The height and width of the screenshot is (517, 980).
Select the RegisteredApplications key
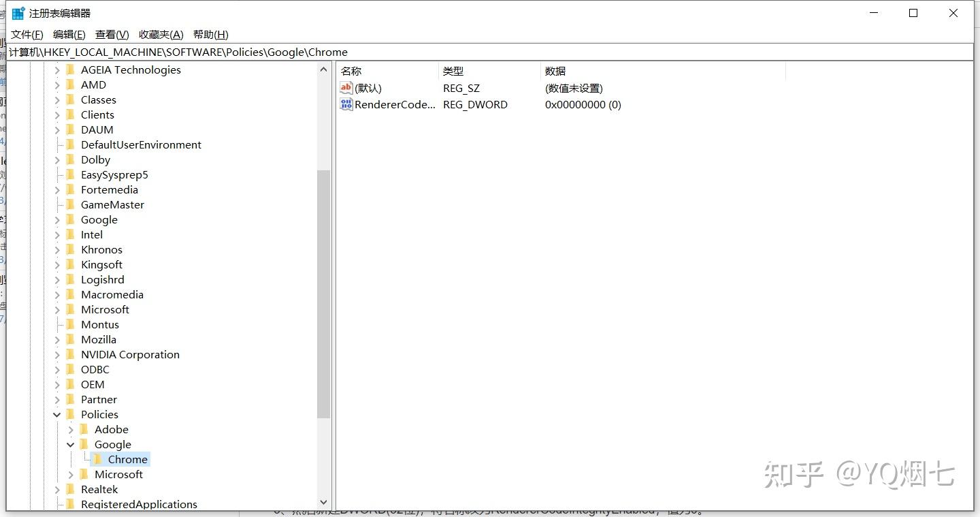[139, 504]
